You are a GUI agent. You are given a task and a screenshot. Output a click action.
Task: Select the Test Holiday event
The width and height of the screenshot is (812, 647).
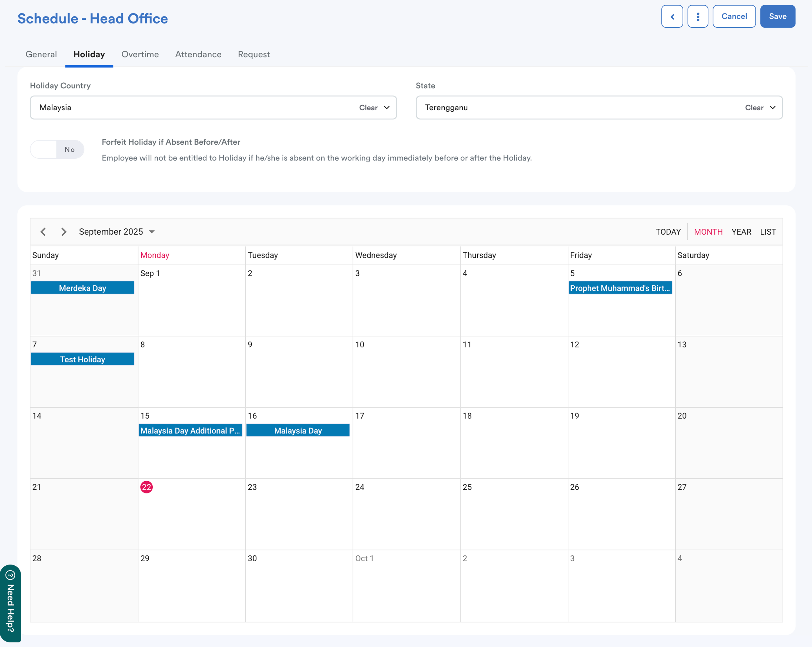[82, 359]
